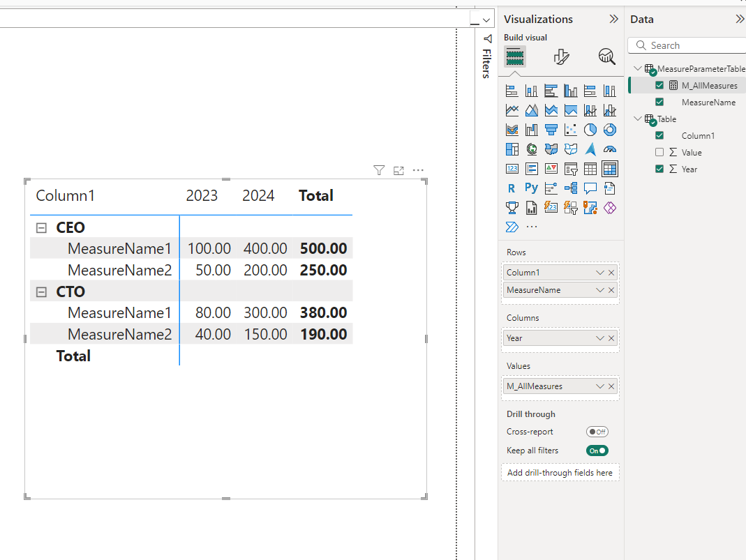Viewport: 746px width, 560px height.
Task: Select the Map globe visual
Action: click(x=532, y=149)
